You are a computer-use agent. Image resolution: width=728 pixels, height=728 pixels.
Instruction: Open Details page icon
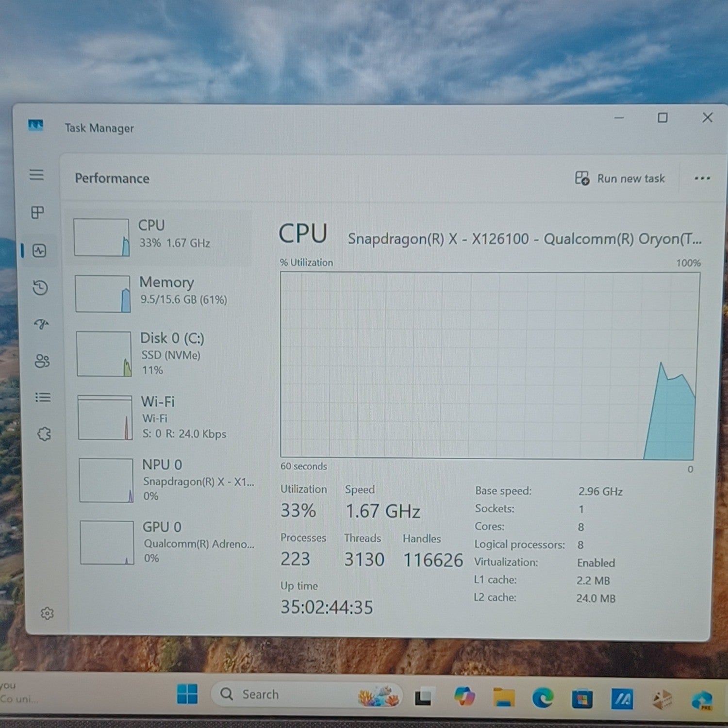[43, 398]
